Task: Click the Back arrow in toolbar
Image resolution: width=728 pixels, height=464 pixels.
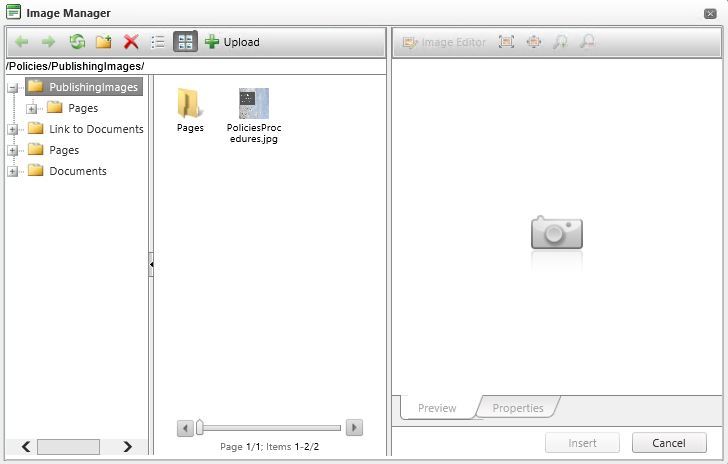Action: (x=22, y=42)
